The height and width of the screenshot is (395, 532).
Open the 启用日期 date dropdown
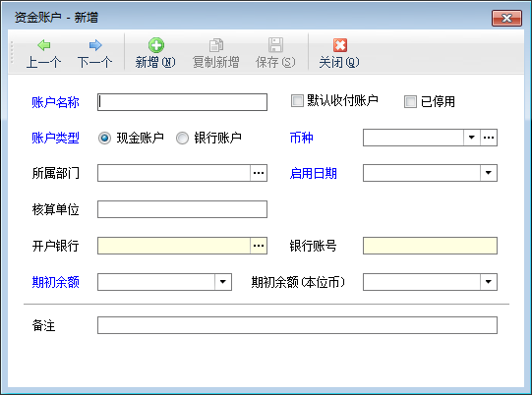click(x=489, y=173)
